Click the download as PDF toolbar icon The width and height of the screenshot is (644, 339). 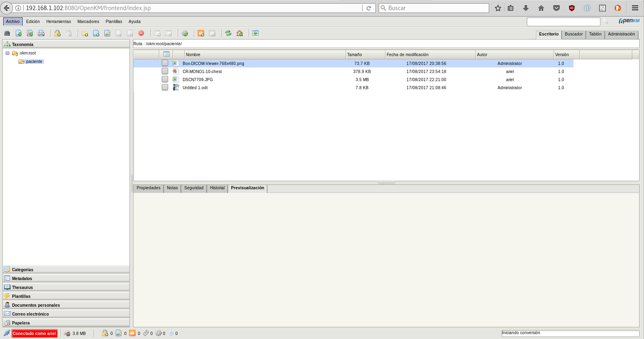(30, 33)
